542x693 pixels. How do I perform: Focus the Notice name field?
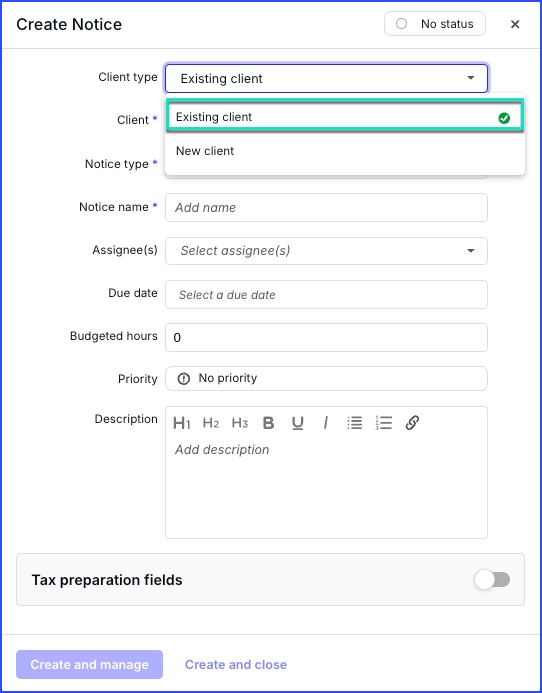327,208
